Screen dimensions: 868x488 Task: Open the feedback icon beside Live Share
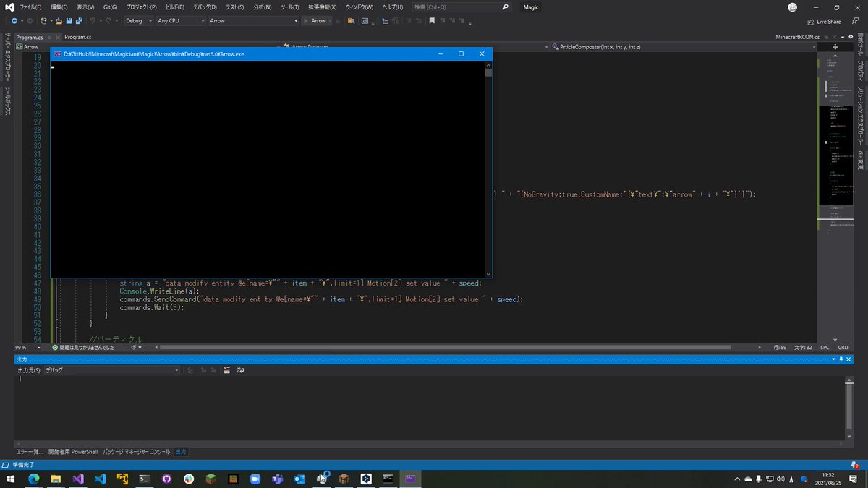tap(855, 22)
